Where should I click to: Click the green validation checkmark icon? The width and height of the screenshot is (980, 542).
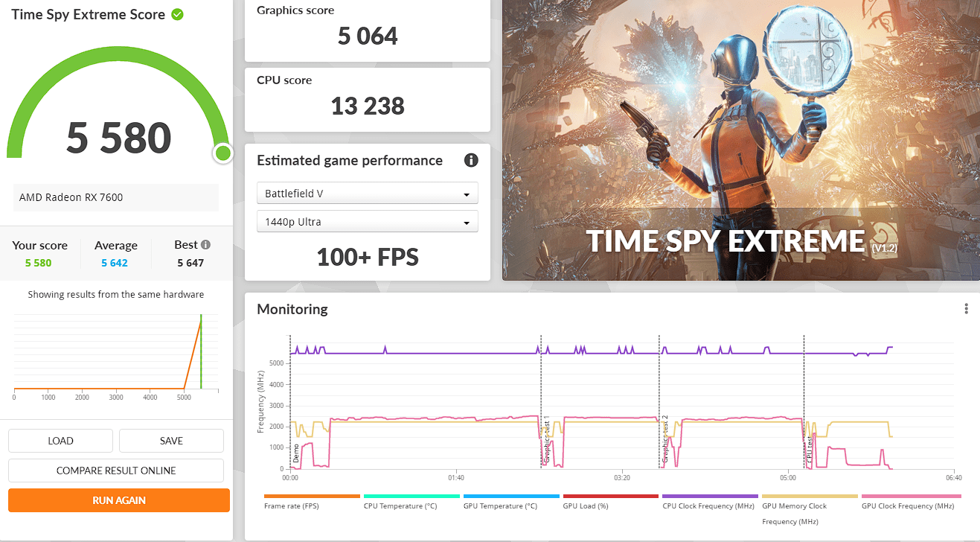point(177,14)
